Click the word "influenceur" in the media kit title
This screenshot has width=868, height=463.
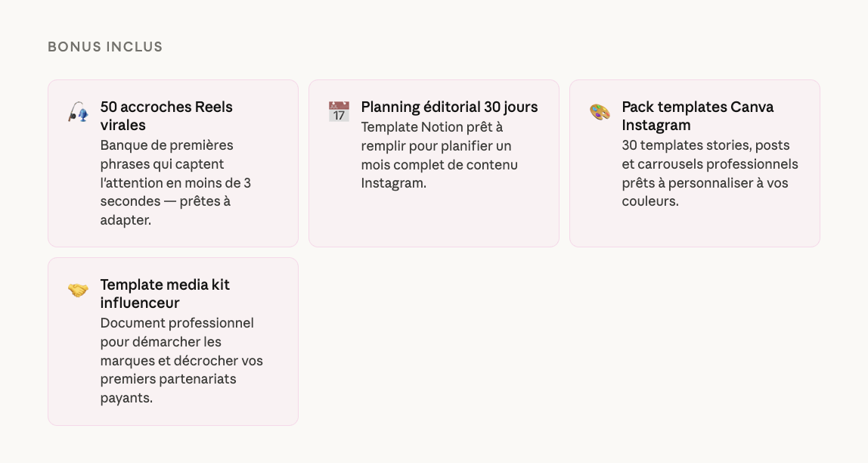point(140,303)
